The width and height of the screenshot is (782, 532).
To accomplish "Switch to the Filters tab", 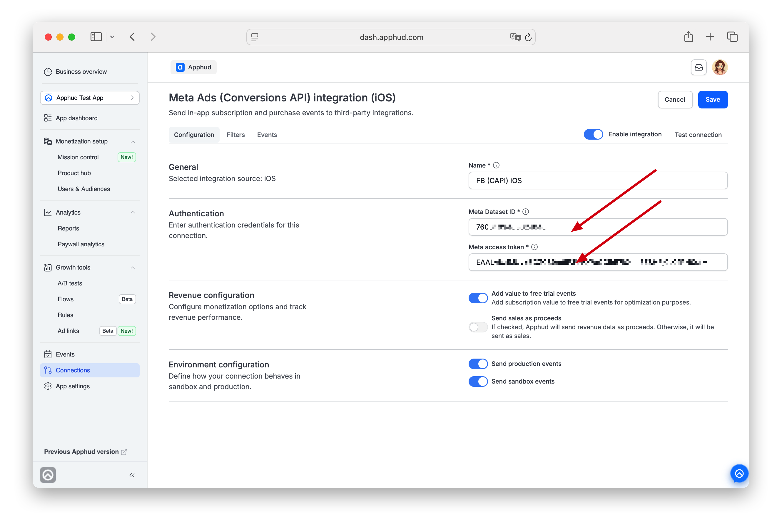I will [235, 135].
